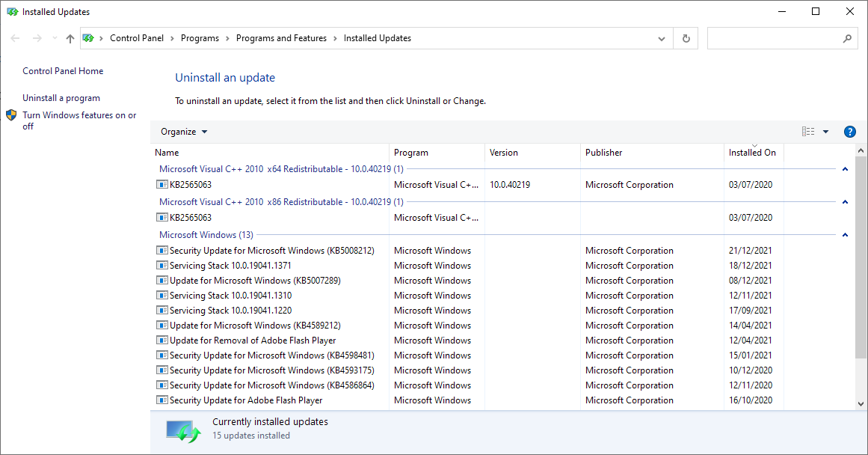Click the forward navigation arrow
The image size is (868, 455).
coord(37,38)
